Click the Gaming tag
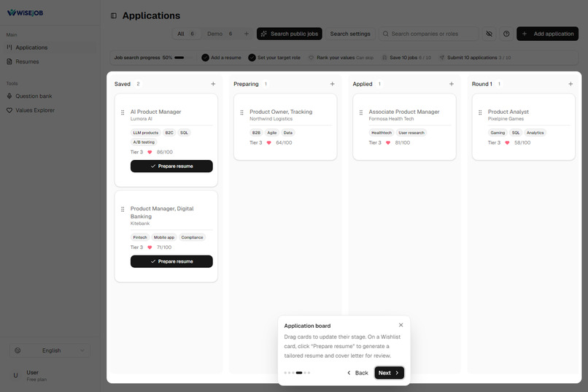588x392 pixels. pos(498,133)
